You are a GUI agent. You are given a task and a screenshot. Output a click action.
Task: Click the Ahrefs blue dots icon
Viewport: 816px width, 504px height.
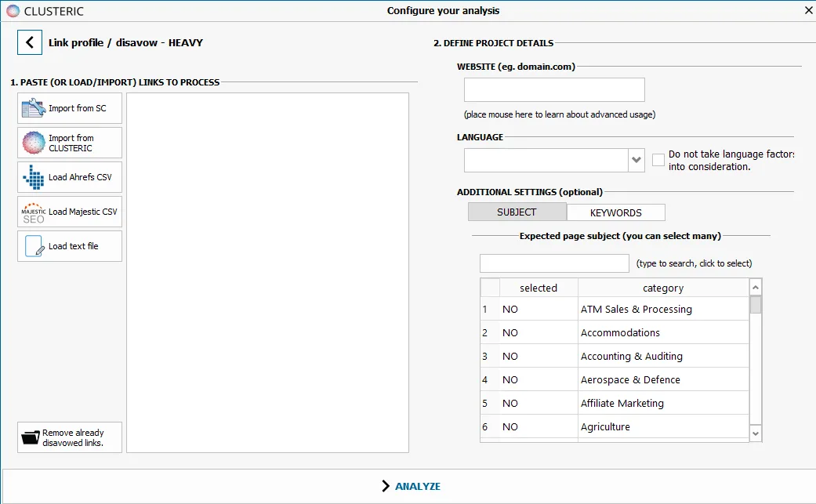pyautogui.click(x=33, y=177)
